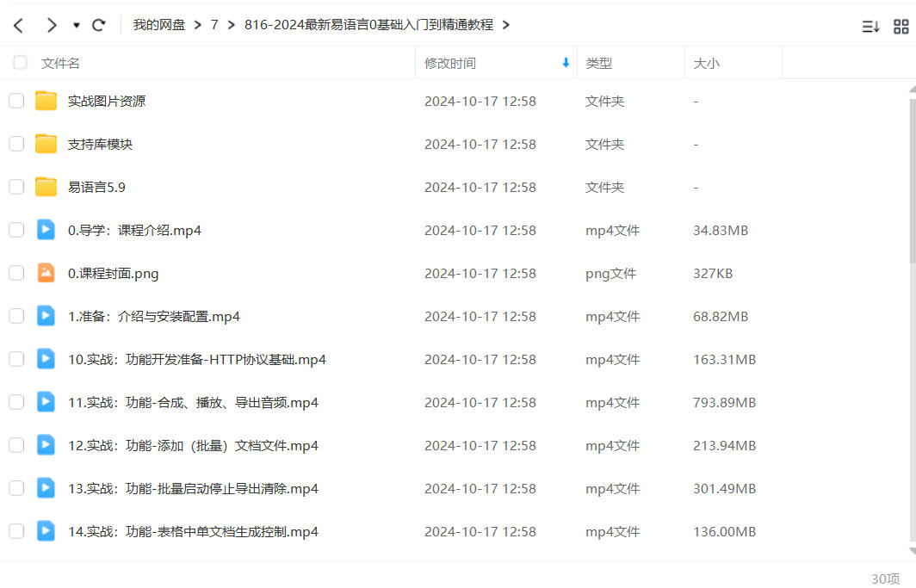
Task: Check the box for 实战图片资源
Action: (x=16, y=101)
